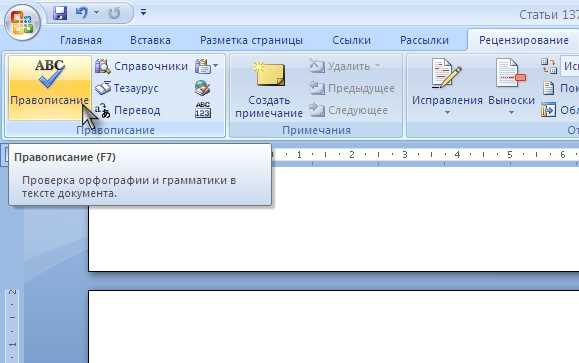Click the disabled Удалить comment button

[x=345, y=66]
